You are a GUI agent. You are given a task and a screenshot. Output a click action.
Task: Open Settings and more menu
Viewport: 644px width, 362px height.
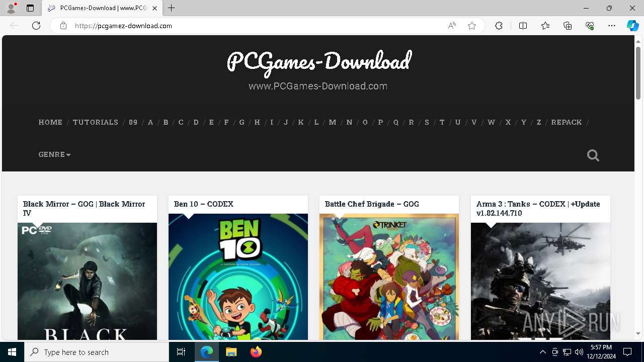(x=612, y=26)
